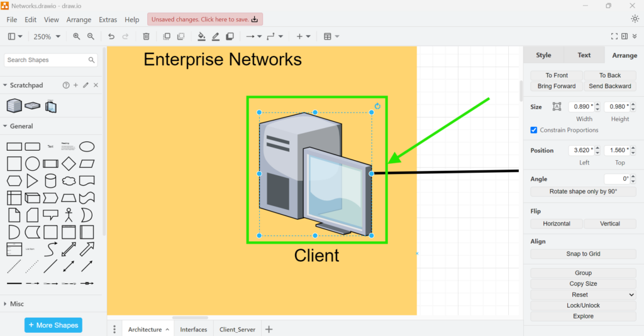Open Scratchpad help question mark icon
The height and width of the screenshot is (336, 644).
click(65, 85)
